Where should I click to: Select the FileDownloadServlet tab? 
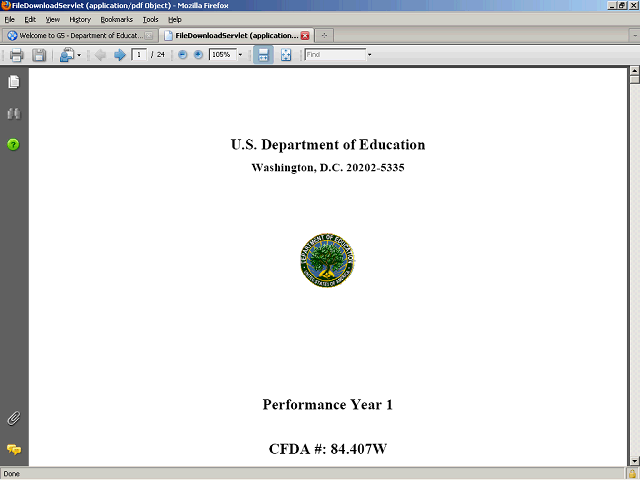click(x=236, y=36)
